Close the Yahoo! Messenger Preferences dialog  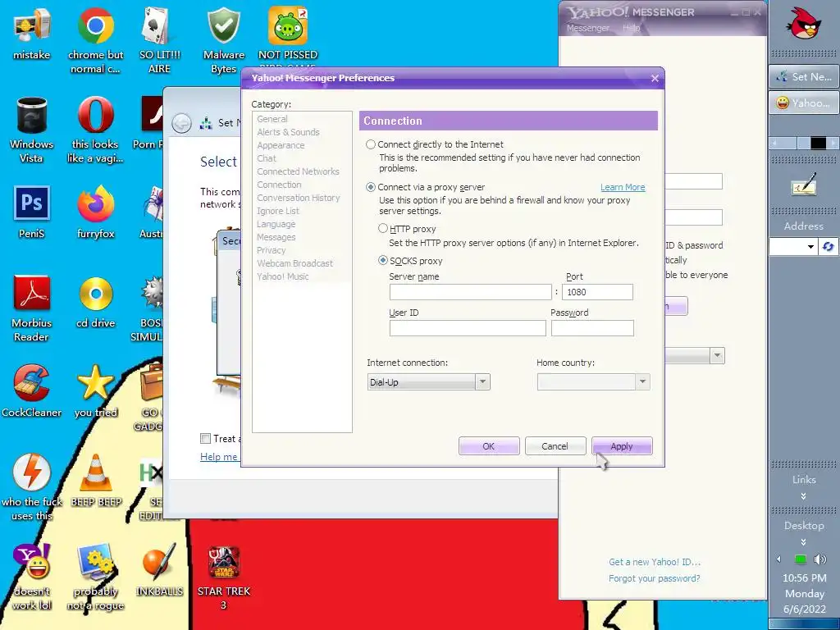point(655,79)
